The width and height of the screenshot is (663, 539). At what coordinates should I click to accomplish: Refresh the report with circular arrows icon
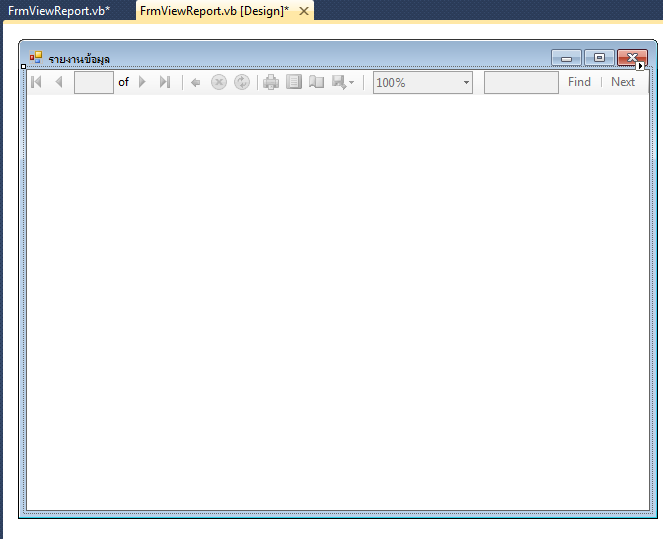242,82
